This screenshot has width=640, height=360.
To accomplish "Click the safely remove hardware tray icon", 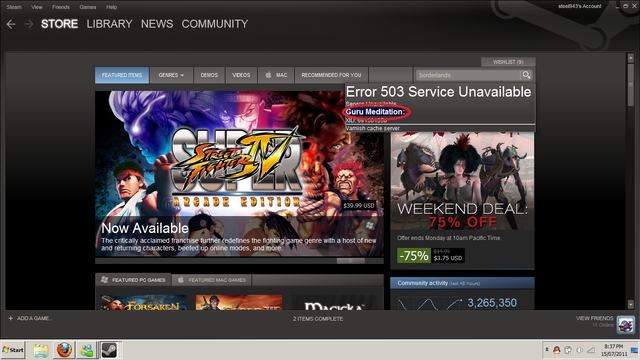I will (x=568, y=350).
